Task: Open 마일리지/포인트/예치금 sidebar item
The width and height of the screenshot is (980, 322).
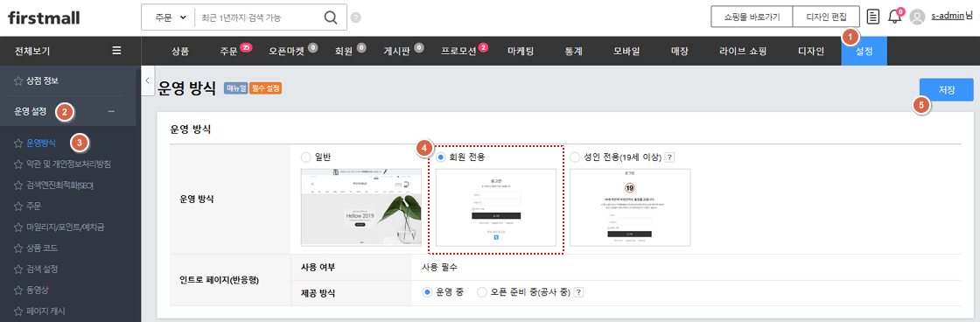Action: click(65, 227)
